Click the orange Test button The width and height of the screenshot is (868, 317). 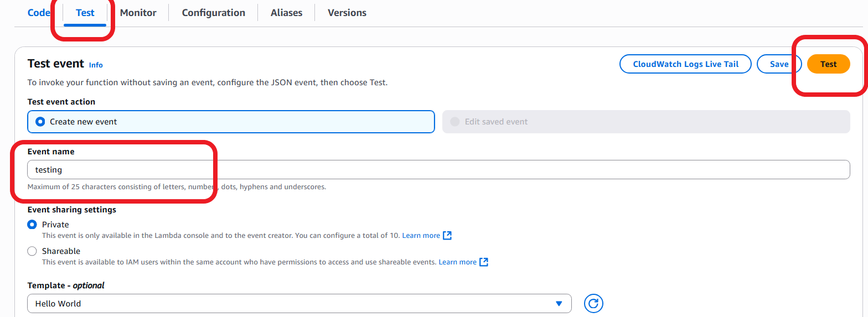[828, 64]
